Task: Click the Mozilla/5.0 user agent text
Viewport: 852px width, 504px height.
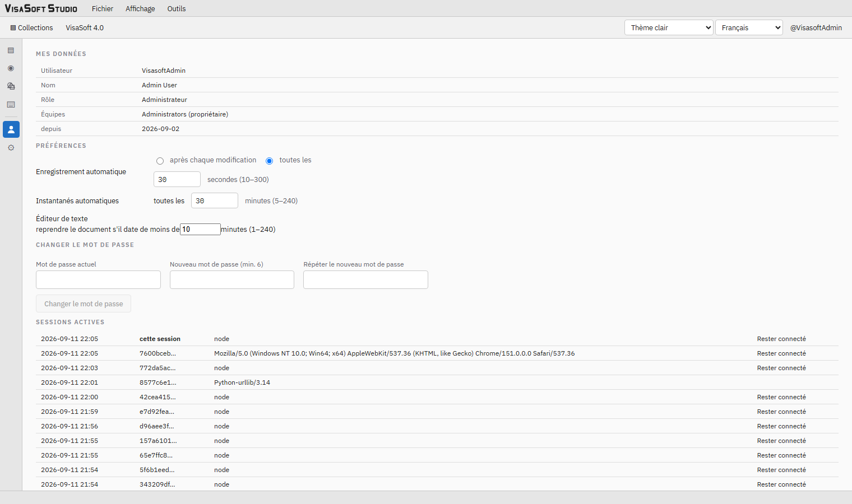Action: click(394, 353)
